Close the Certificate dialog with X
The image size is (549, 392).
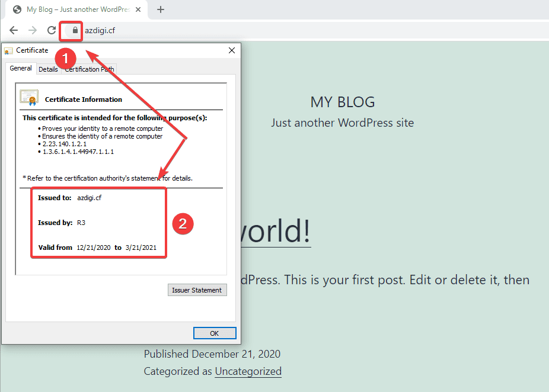pyautogui.click(x=232, y=51)
